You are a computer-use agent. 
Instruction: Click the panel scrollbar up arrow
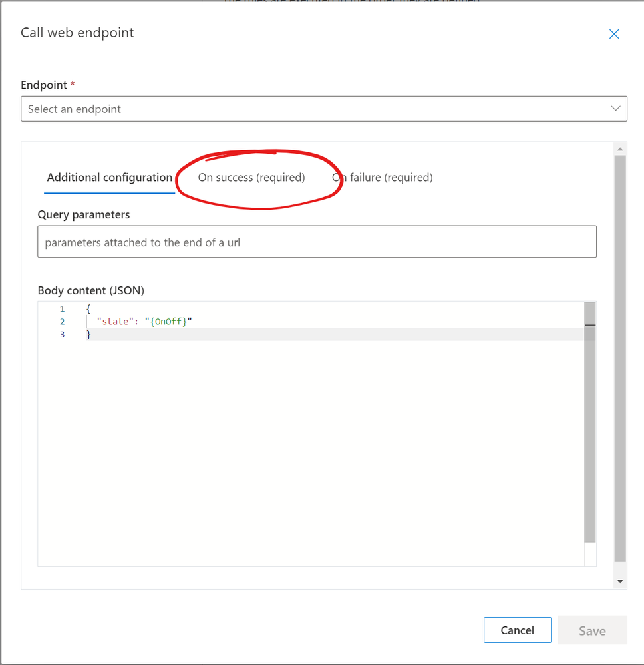point(620,148)
